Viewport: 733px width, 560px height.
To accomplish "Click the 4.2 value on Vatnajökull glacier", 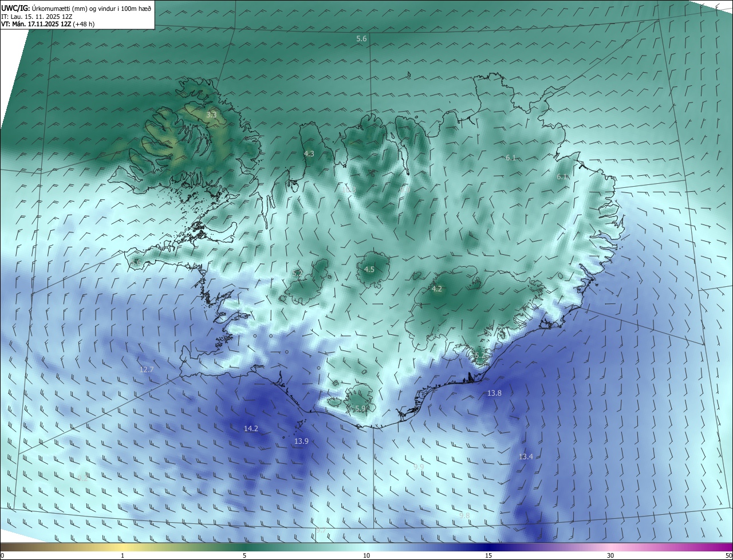I will click(x=437, y=289).
